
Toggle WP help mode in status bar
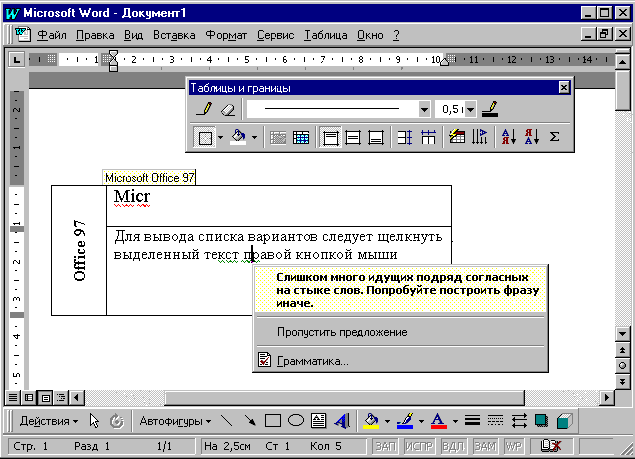click(x=513, y=446)
